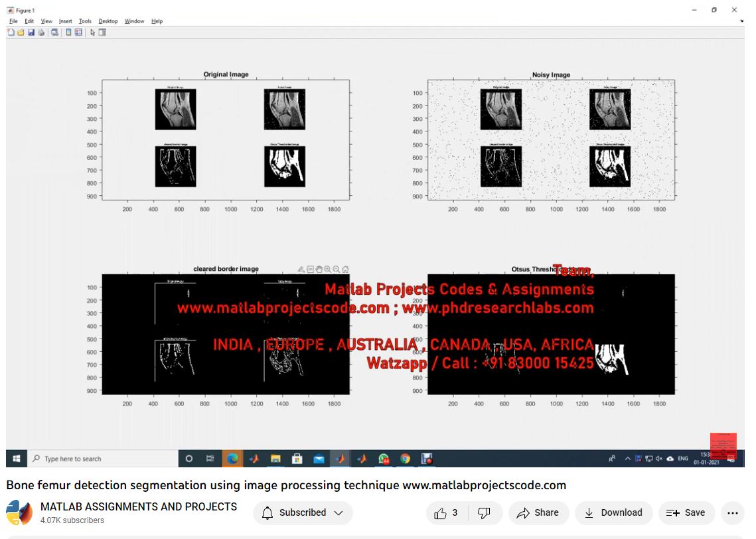Select the brush data axes tool
The height and width of the screenshot is (539, 756).
pyautogui.click(x=301, y=269)
